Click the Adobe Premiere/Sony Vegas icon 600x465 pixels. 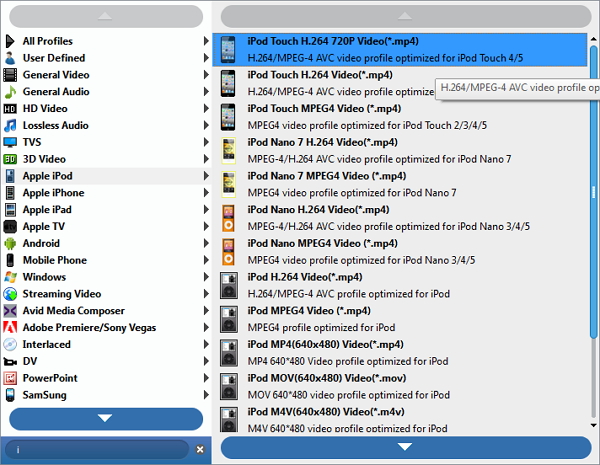point(10,328)
